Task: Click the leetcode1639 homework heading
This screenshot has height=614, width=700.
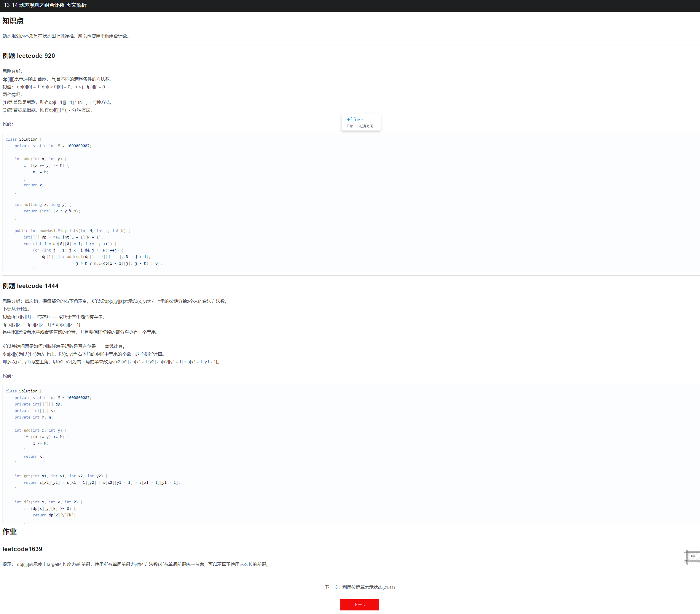Action: click(x=22, y=549)
